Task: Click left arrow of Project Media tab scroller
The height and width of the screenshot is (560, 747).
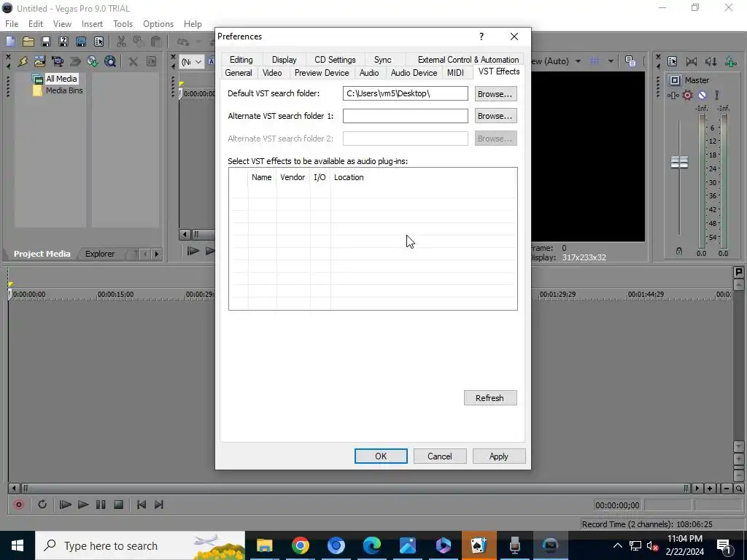Action: point(145,254)
